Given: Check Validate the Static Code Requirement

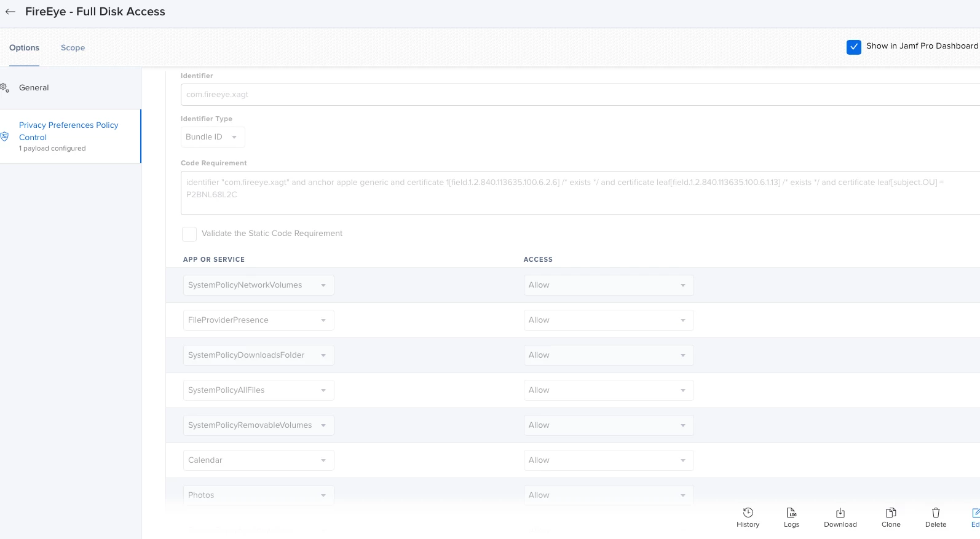Looking at the screenshot, I should 189,234.
